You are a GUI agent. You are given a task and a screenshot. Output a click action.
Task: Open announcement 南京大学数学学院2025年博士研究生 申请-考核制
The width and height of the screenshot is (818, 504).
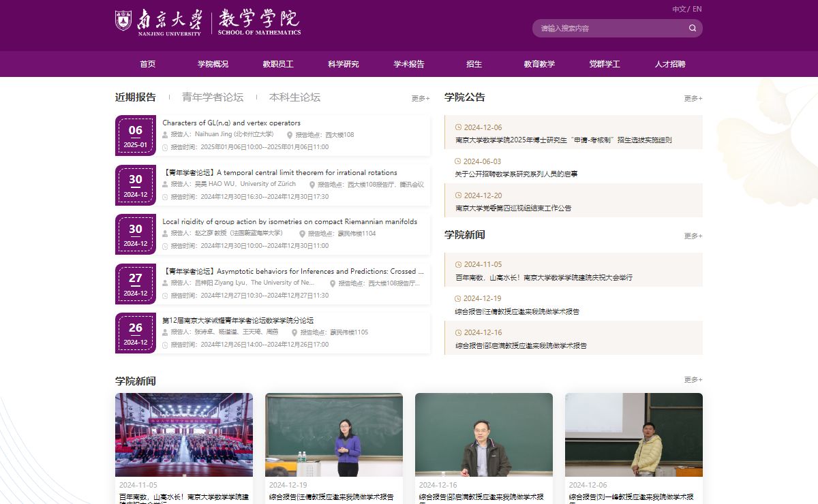564,140
